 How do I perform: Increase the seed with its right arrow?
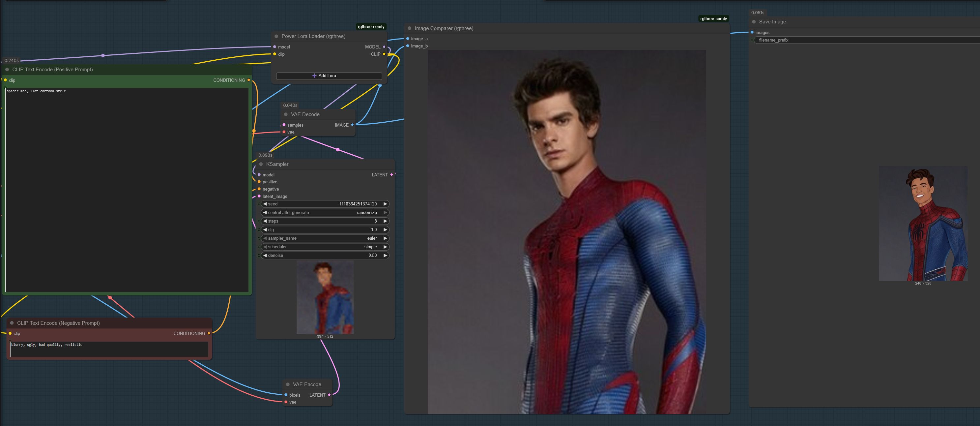[386, 204]
